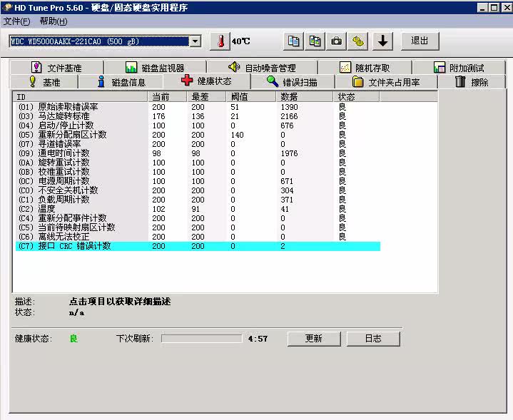This screenshot has width=513, height=420.
Task: Select row (C1) 负载周期计数
Action: point(198,200)
